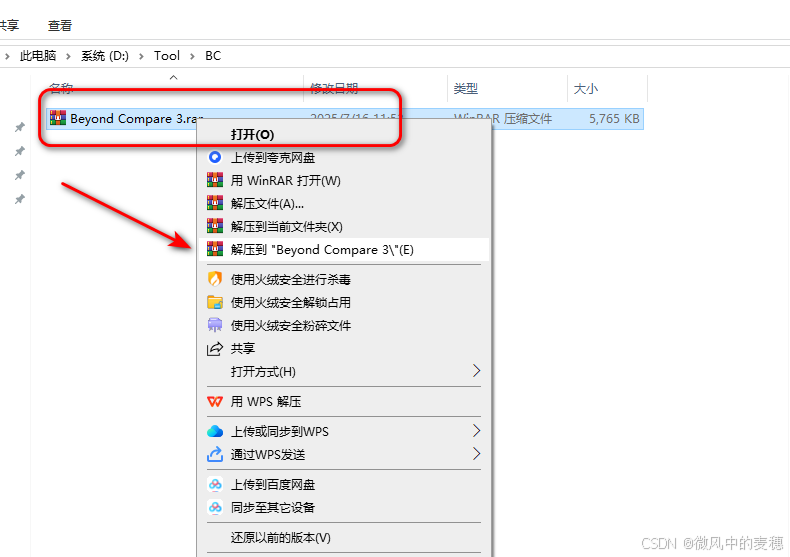The image size is (790, 557).
Task: Select 使用火绒安全粉碎文件
Action: [344, 325]
